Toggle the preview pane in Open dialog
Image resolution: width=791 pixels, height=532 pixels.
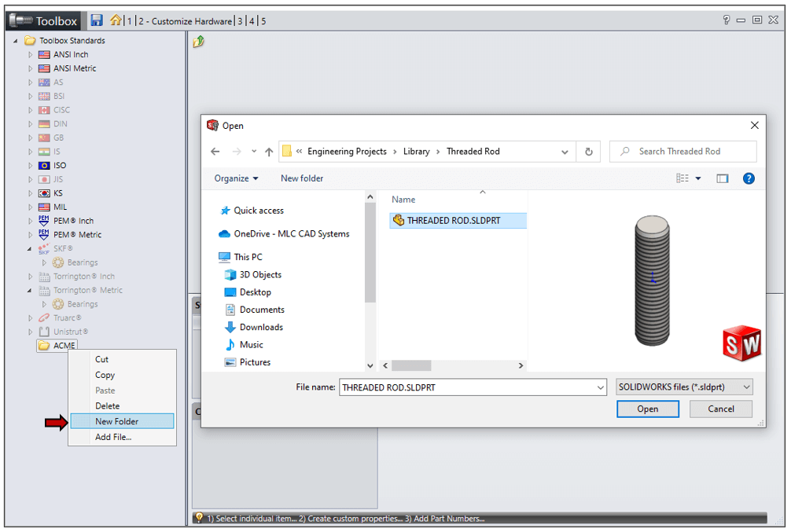point(723,178)
